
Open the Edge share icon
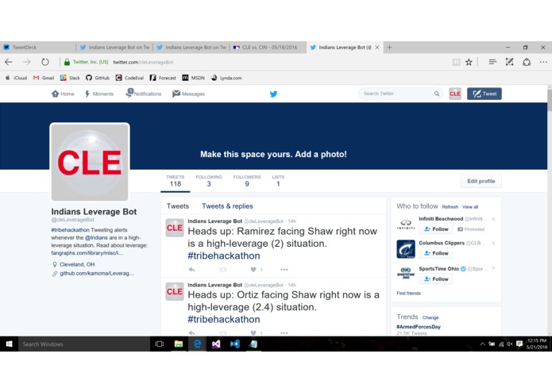(527, 62)
